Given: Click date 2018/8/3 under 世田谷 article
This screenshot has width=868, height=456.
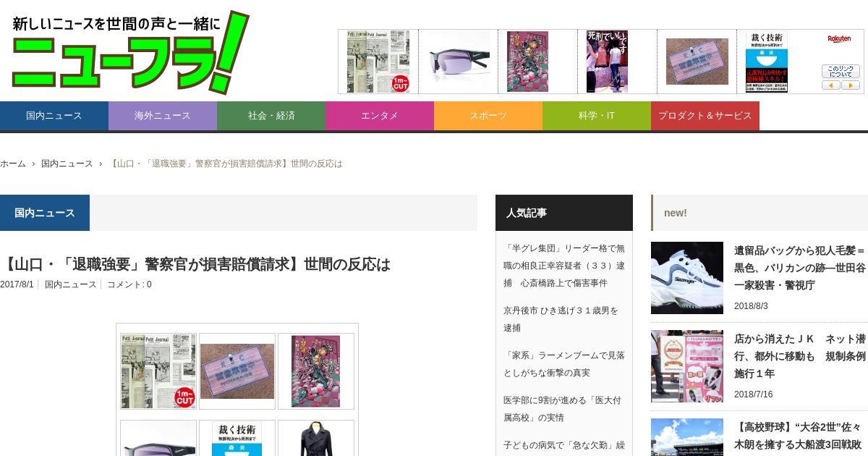Looking at the screenshot, I should pyautogui.click(x=751, y=306).
